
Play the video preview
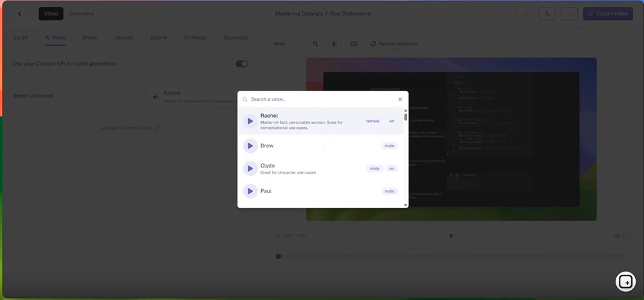(451, 236)
